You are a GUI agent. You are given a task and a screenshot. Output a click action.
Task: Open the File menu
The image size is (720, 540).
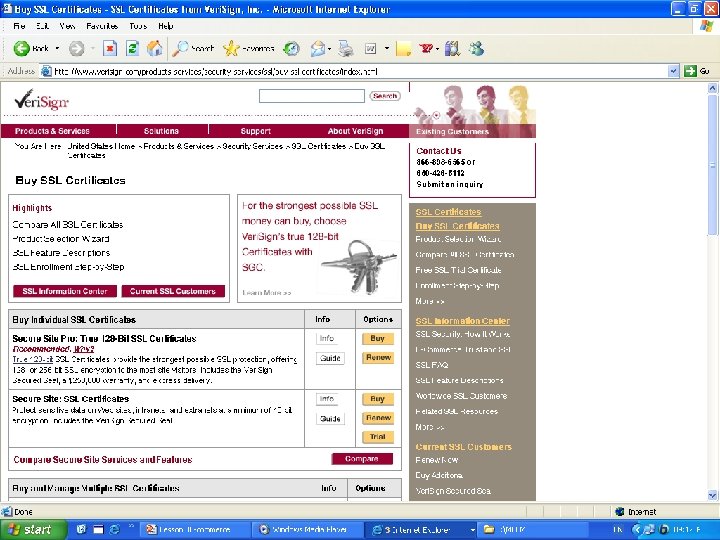[x=19, y=26]
